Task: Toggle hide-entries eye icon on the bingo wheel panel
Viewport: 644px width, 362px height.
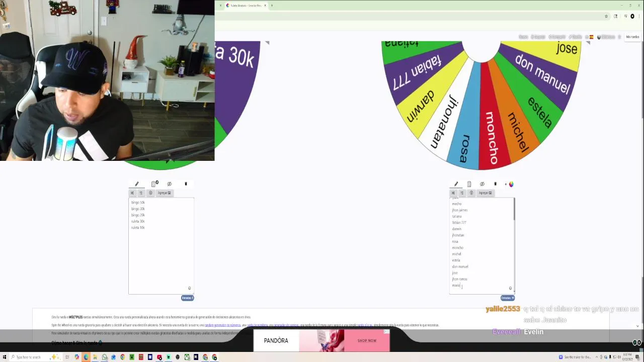Action: click(170, 184)
